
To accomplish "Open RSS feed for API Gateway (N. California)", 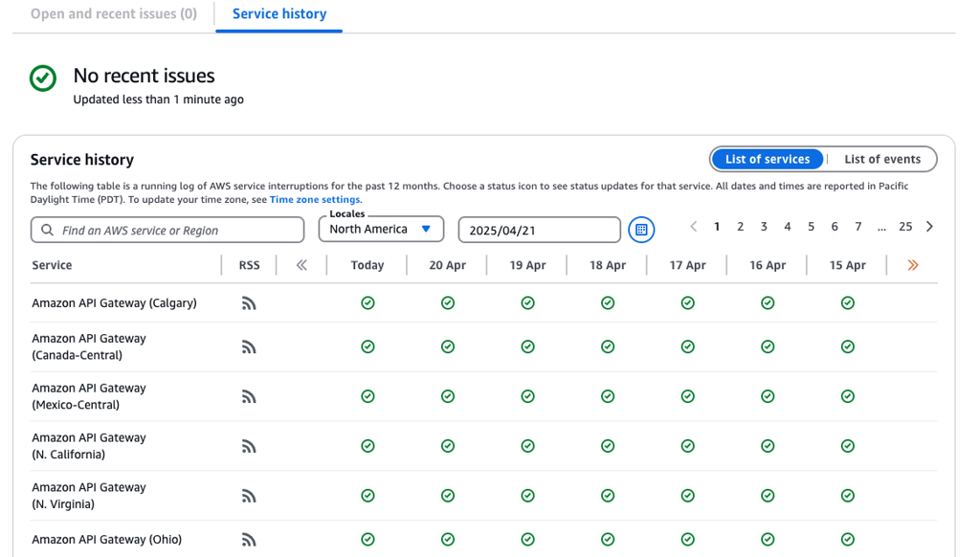I will pos(249,446).
